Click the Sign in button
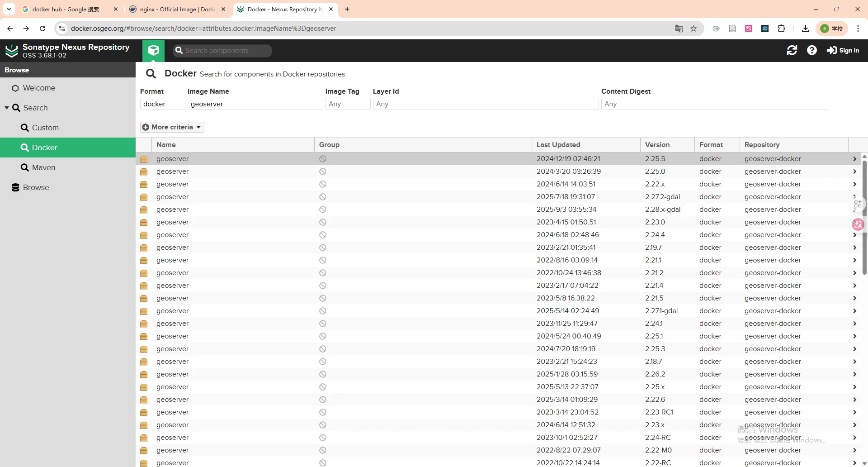 point(843,50)
